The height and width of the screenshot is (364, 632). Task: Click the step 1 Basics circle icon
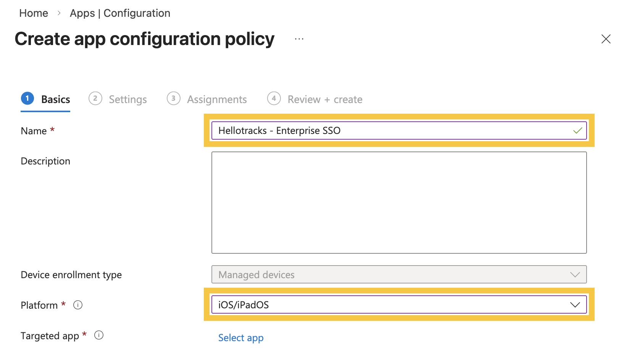pos(27,98)
